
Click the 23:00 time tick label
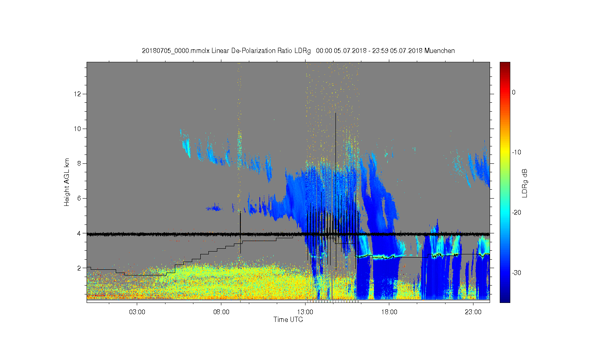click(473, 312)
